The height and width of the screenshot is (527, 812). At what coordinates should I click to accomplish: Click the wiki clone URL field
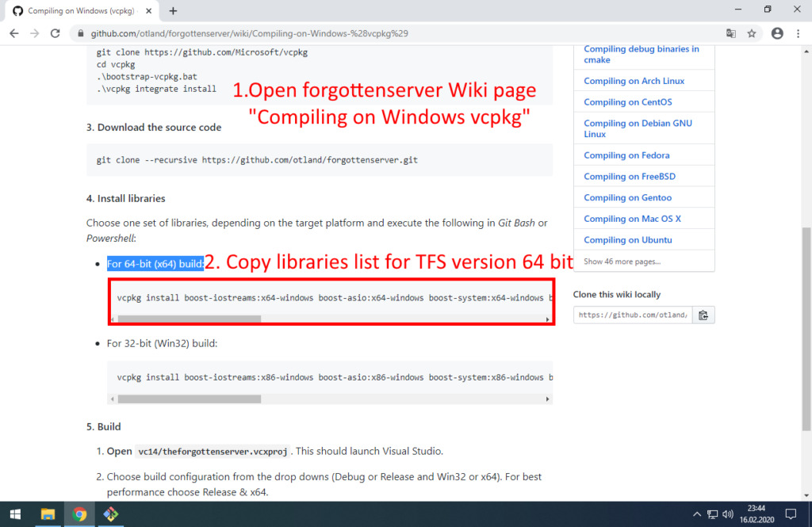coord(633,315)
